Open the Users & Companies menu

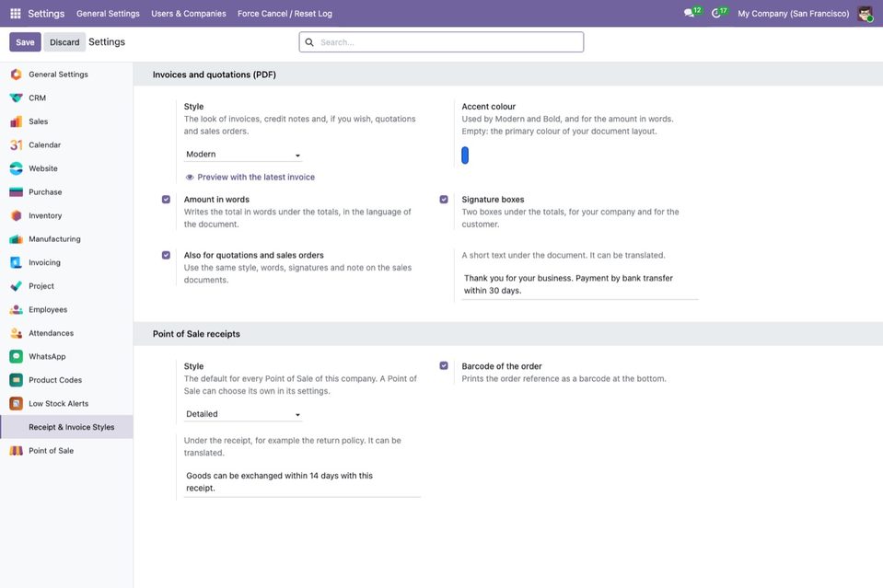point(189,14)
